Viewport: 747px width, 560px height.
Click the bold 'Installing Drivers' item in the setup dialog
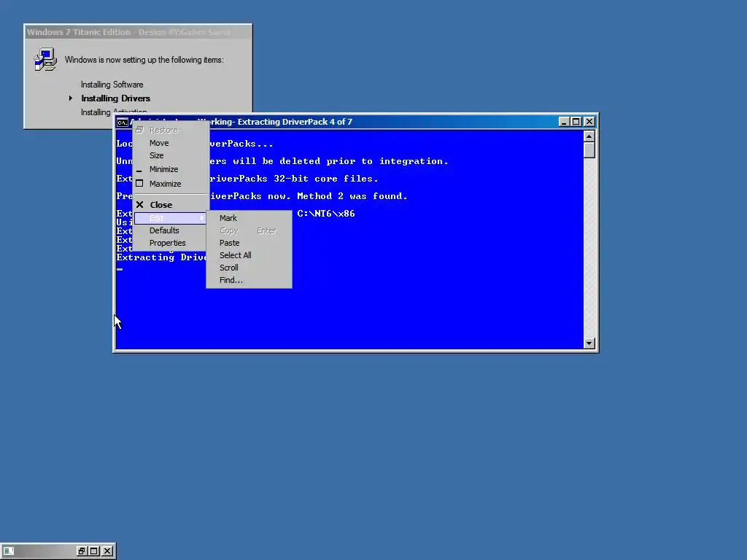[116, 98]
